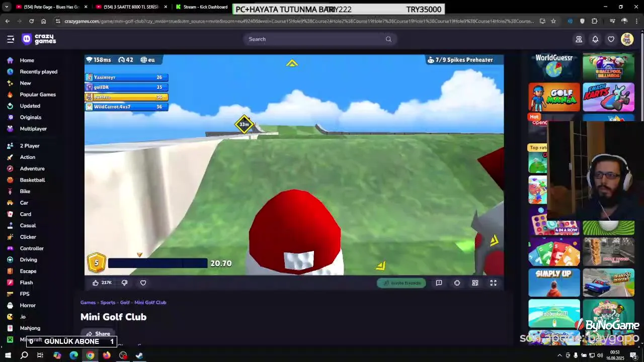The width and height of the screenshot is (644, 362).
Task: Click the Escape category icon
Action: click(x=10, y=271)
